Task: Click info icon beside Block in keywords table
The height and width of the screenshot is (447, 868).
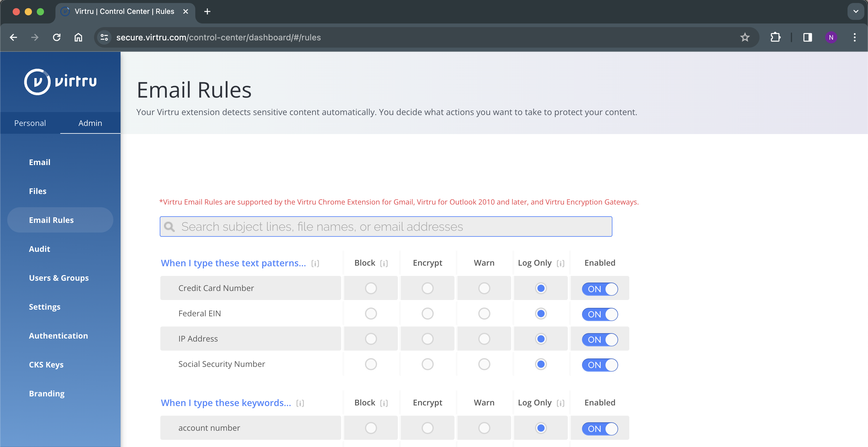Action: click(x=384, y=403)
